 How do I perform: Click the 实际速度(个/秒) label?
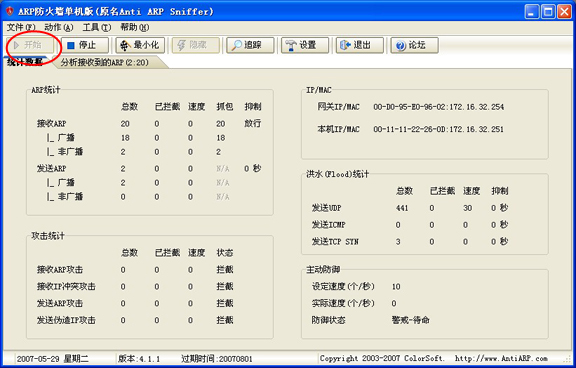click(x=343, y=303)
